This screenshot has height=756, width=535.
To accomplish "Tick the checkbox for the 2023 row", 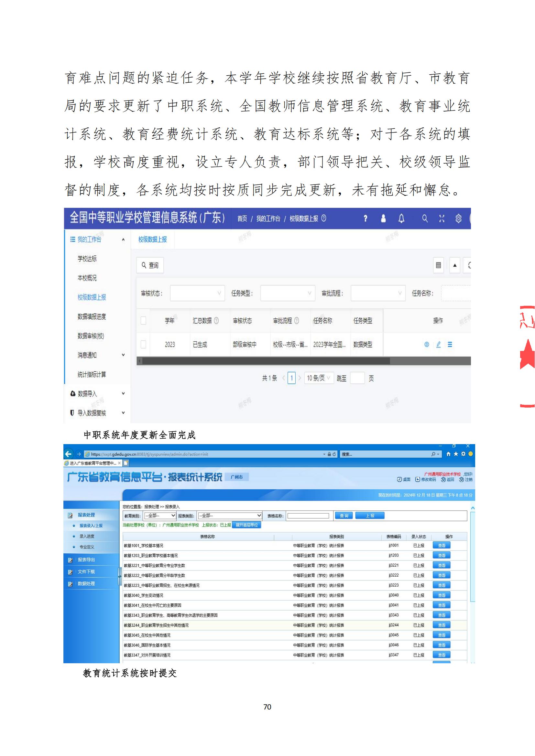I will (143, 345).
